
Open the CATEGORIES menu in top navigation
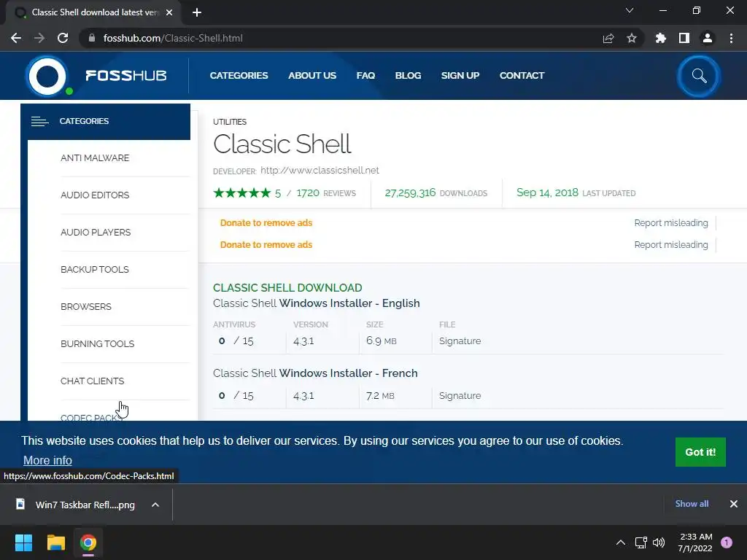pyautogui.click(x=239, y=76)
